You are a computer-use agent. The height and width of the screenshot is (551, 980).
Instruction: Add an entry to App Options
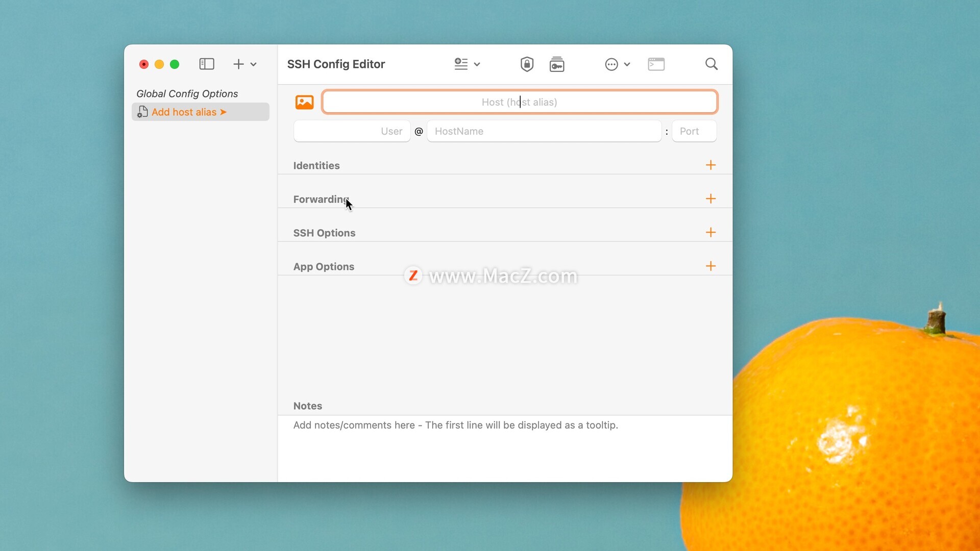tap(710, 266)
